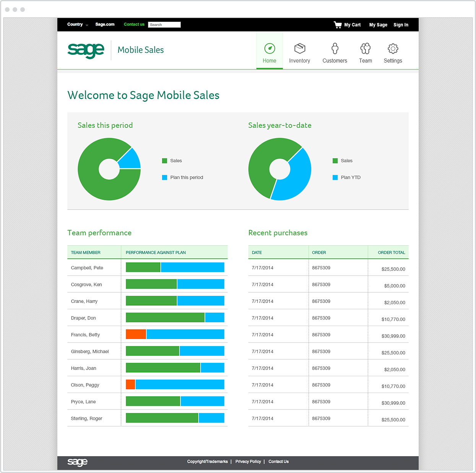The height and width of the screenshot is (473, 476).
Task: Click ORDER TOTAL column header
Action: point(392,253)
